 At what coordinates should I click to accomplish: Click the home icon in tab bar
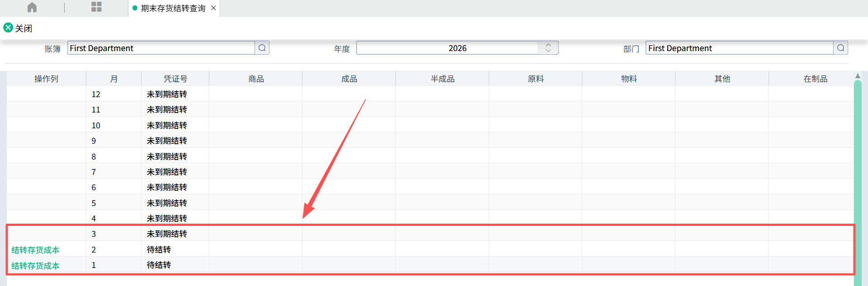click(x=32, y=8)
